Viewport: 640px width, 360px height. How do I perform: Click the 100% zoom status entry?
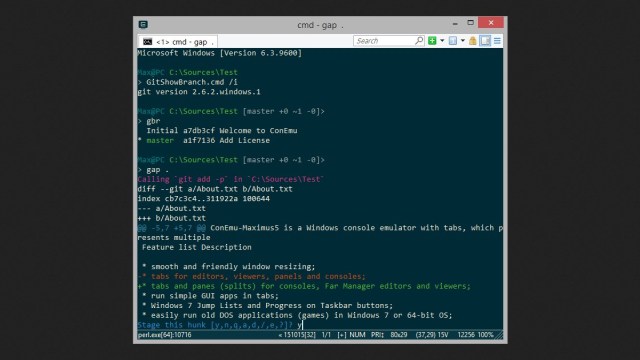coord(485,335)
